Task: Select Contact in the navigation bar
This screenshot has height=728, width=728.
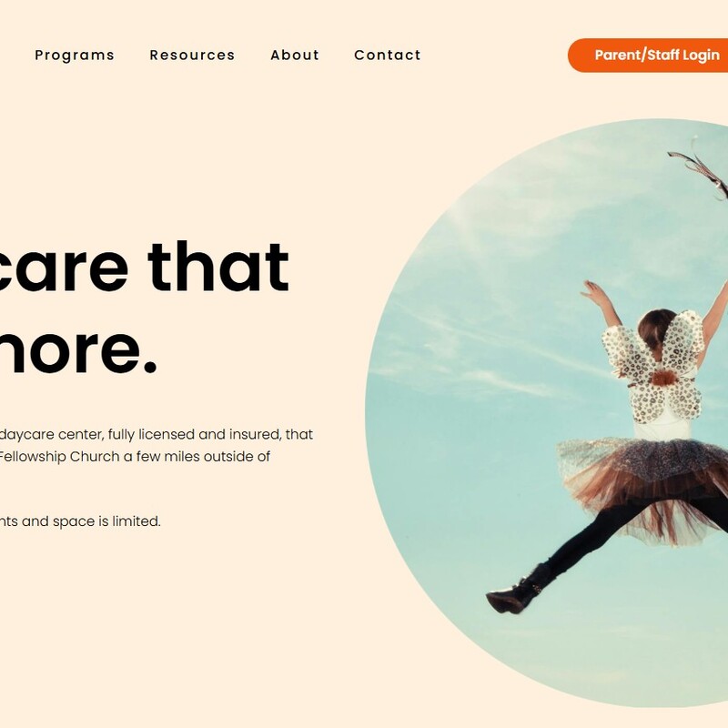Action: point(388,55)
